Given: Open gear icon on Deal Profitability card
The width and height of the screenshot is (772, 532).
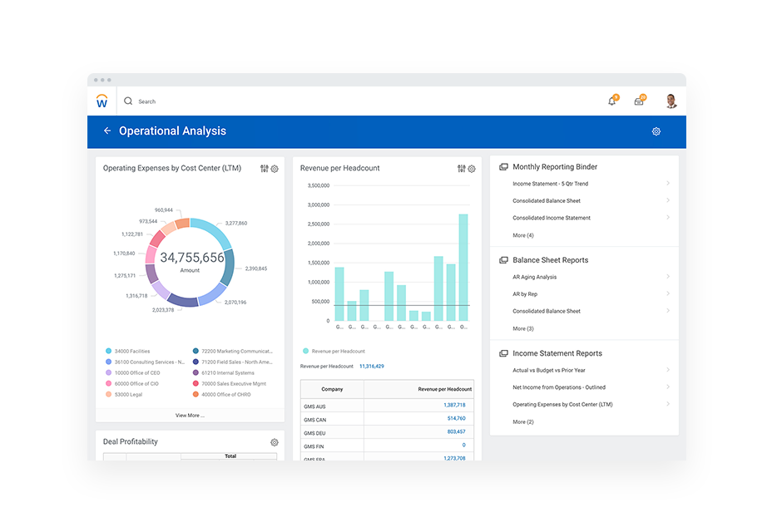Looking at the screenshot, I should (275, 442).
